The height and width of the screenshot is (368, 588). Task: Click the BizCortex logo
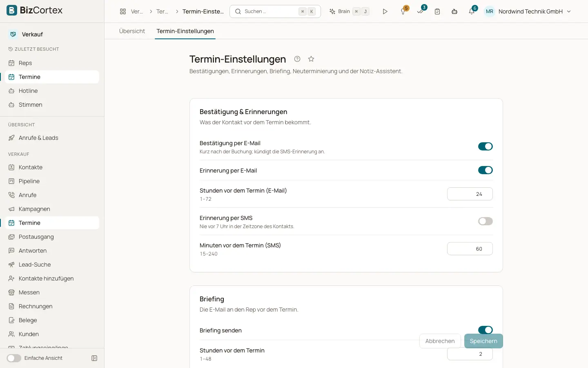pyautogui.click(x=35, y=10)
